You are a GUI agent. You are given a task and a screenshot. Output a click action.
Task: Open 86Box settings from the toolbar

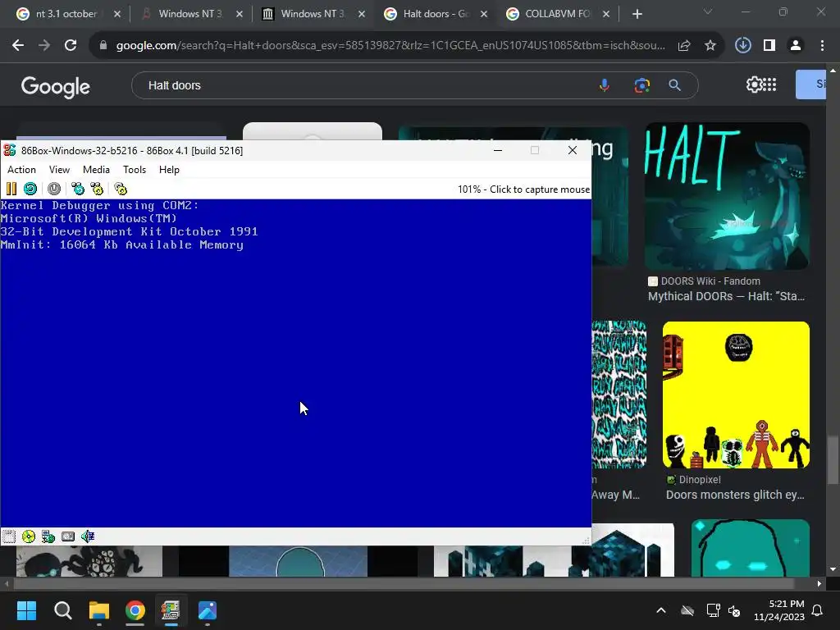[x=121, y=189]
